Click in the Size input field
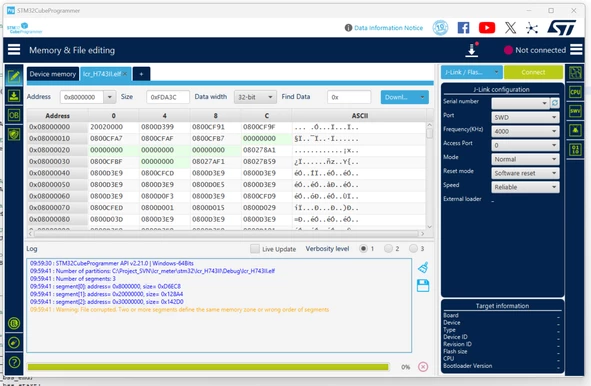 (168, 97)
